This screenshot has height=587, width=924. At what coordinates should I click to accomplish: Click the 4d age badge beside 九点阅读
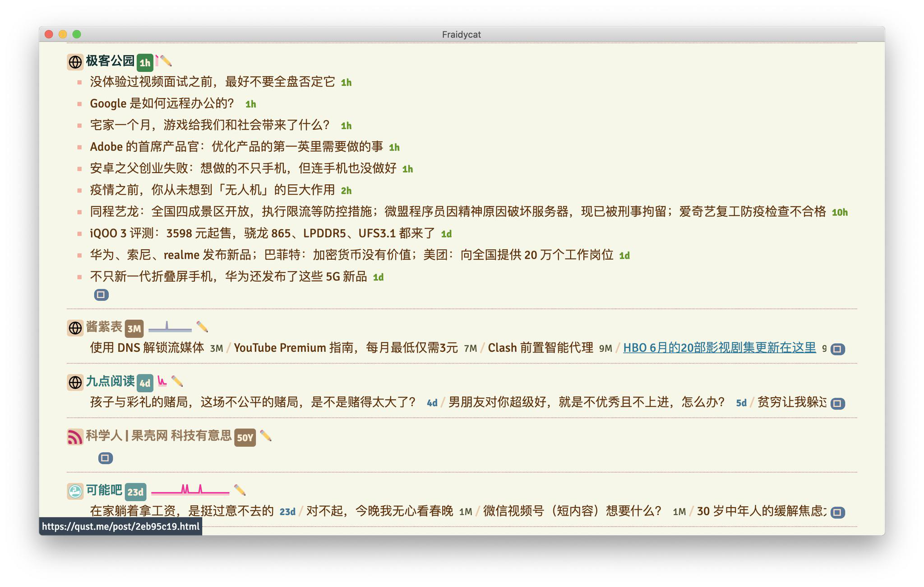point(145,383)
